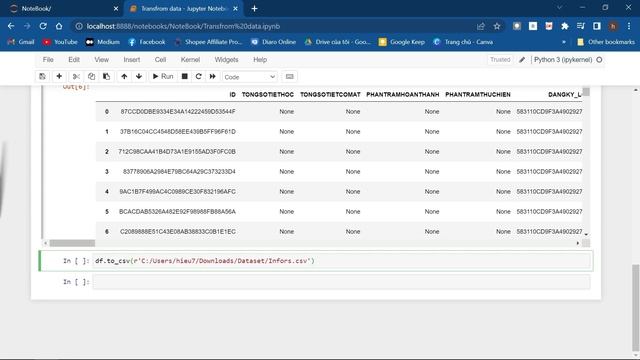Click the Python 3 (ipykernel) kernel name
The image size is (640, 360).
click(563, 60)
